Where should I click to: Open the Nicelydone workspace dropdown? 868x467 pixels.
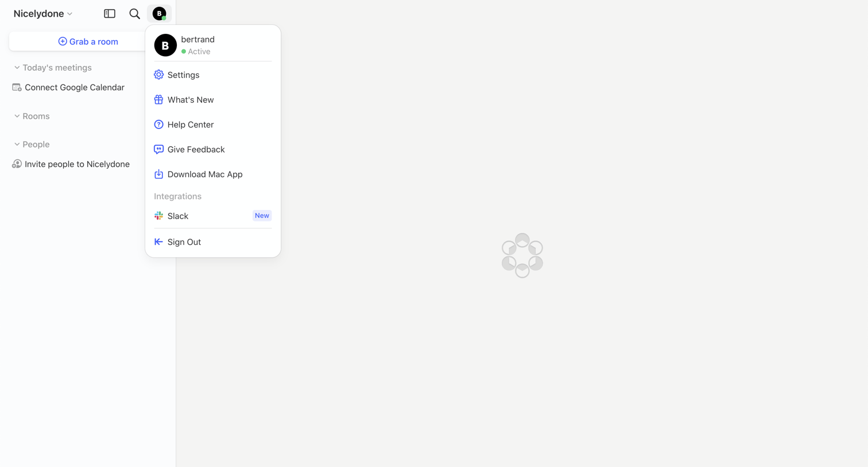[x=43, y=14]
